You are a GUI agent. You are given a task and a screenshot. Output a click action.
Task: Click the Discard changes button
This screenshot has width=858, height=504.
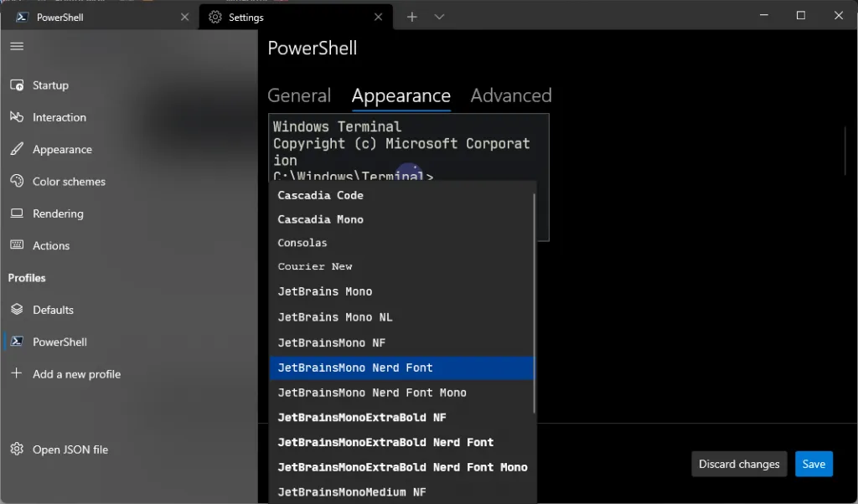tap(739, 464)
